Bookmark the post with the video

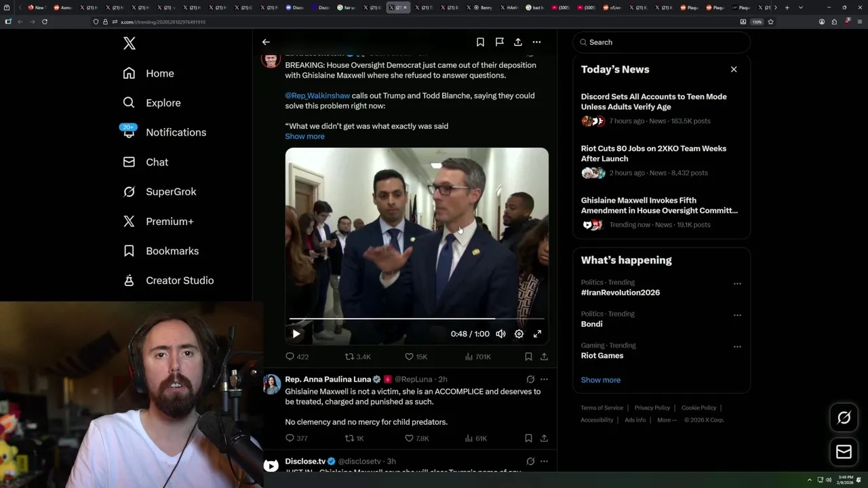[528, 357]
